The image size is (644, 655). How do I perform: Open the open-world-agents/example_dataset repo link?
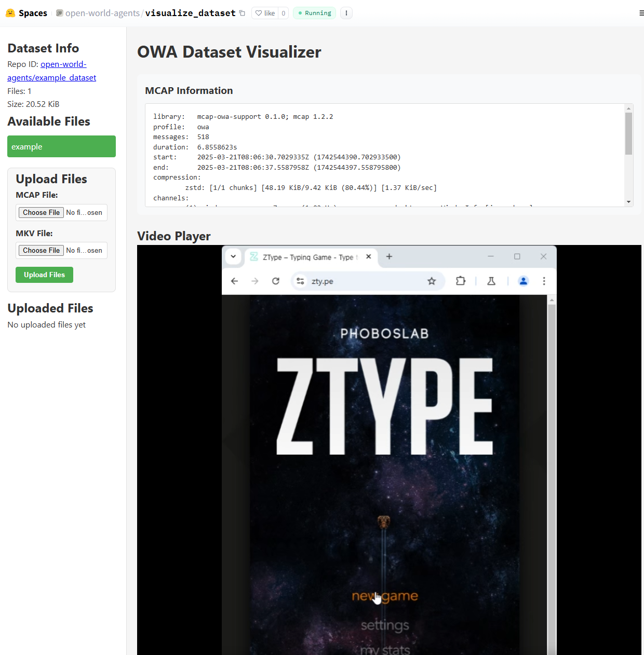52,71
